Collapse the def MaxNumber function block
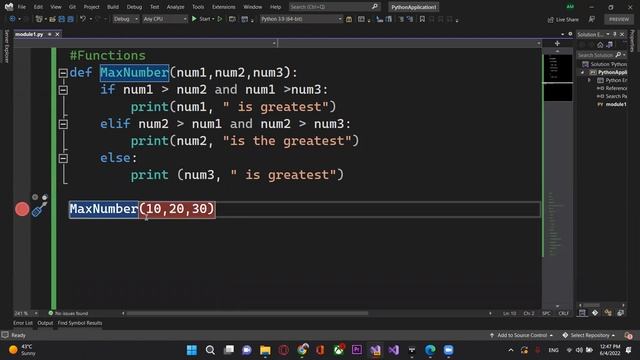The image size is (640, 360). pyautogui.click(x=63, y=73)
